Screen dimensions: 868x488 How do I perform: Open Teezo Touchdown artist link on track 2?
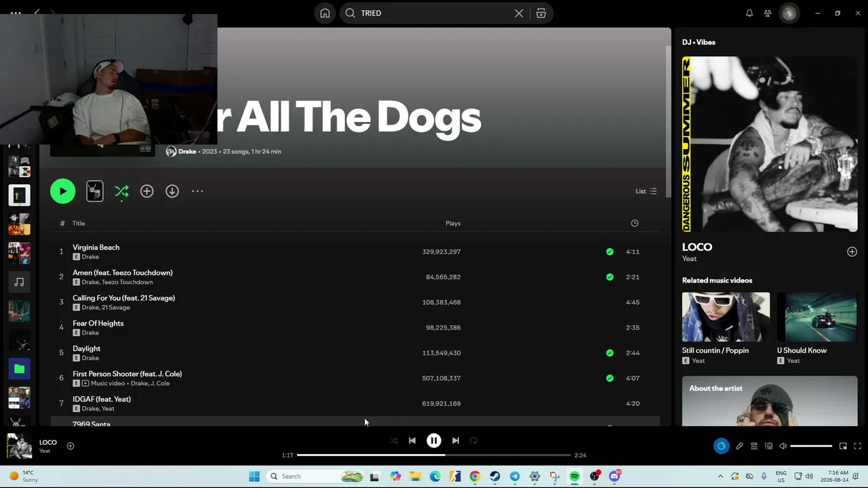point(127,282)
